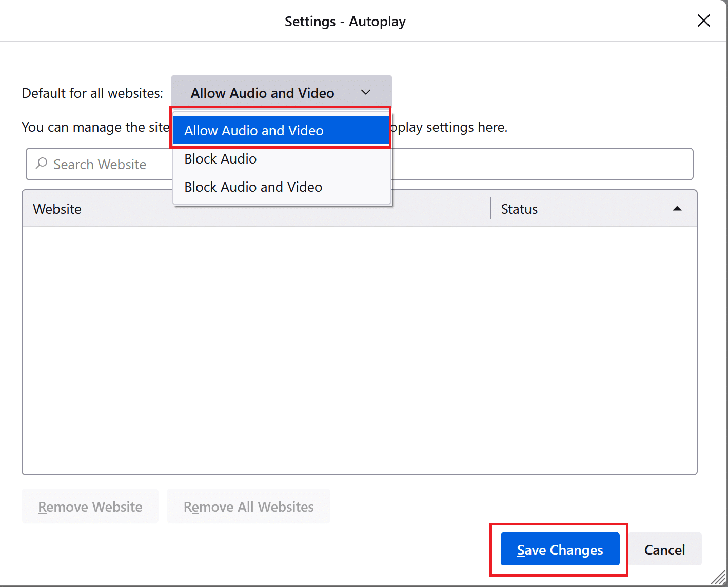
Task: Click the Settings - Autoplay title text
Action: click(x=345, y=21)
